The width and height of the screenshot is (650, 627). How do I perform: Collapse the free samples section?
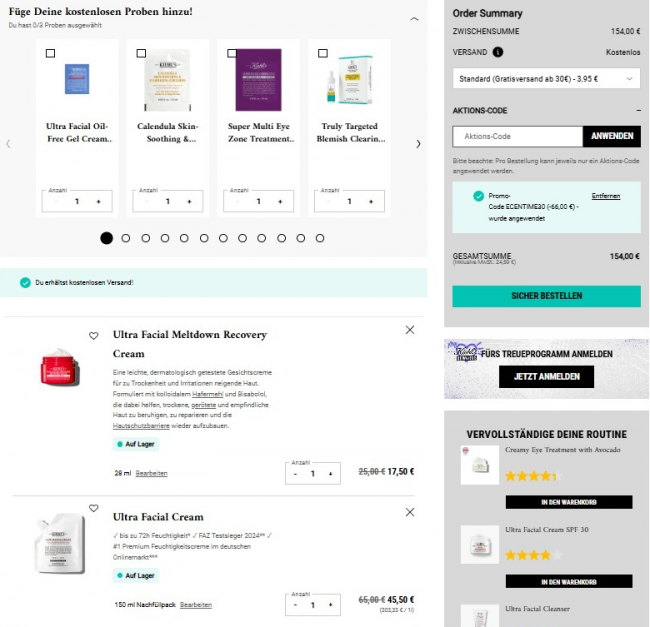point(414,19)
